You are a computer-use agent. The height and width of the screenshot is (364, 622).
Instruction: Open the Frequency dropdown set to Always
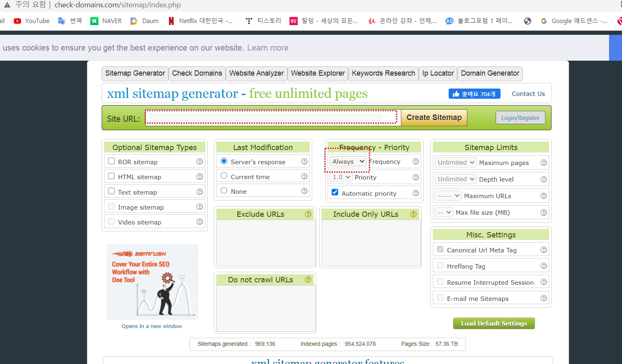click(x=348, y=161)
